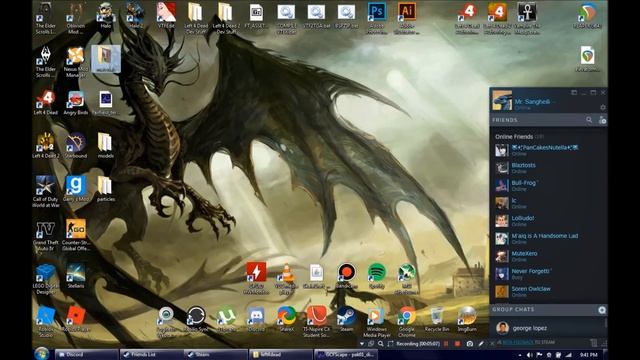Open the left4dead folder taskbar button

pos(280,354)
